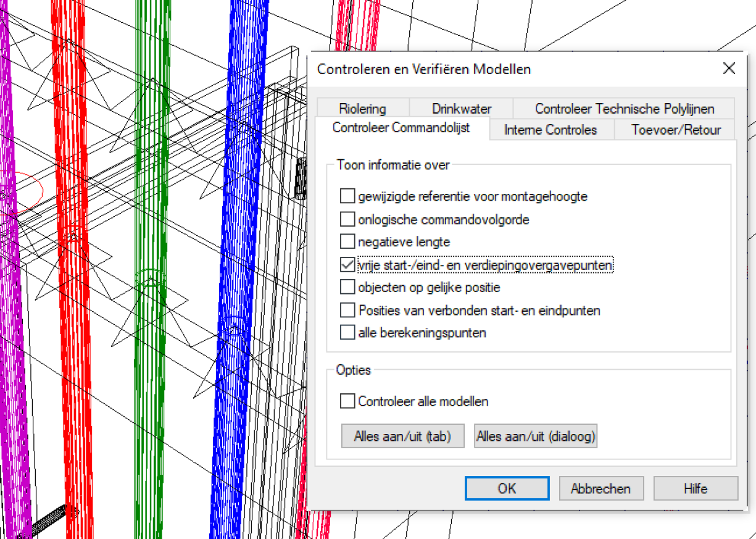Confirm the dialog with OK

[x=507, y=488]
